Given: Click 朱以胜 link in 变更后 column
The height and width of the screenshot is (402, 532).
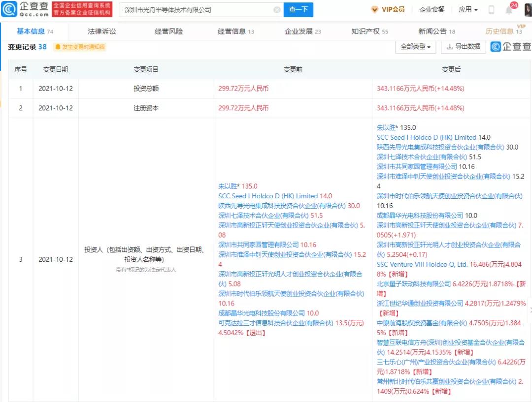Looking at the screenshot, I should (386, 127).
